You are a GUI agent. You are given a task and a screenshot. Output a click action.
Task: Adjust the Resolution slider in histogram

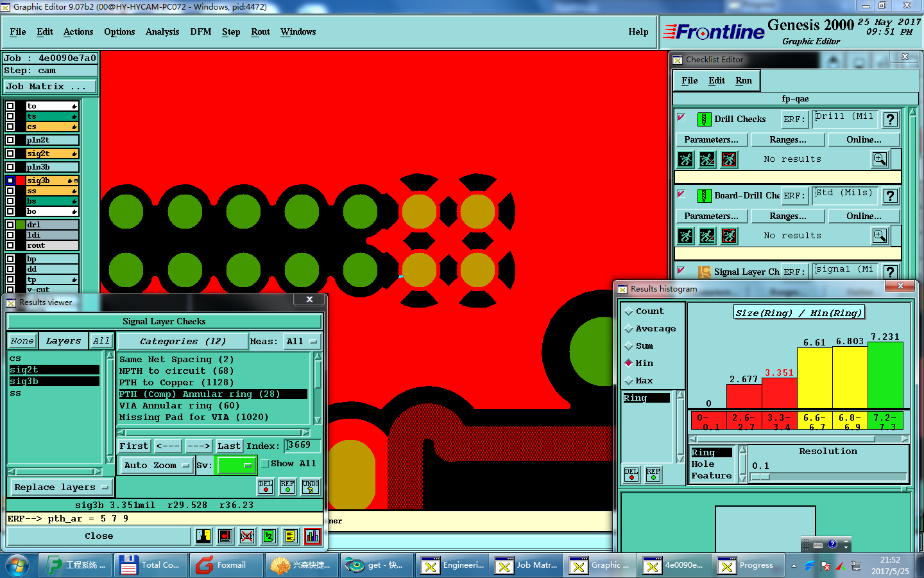coord(760,477)
